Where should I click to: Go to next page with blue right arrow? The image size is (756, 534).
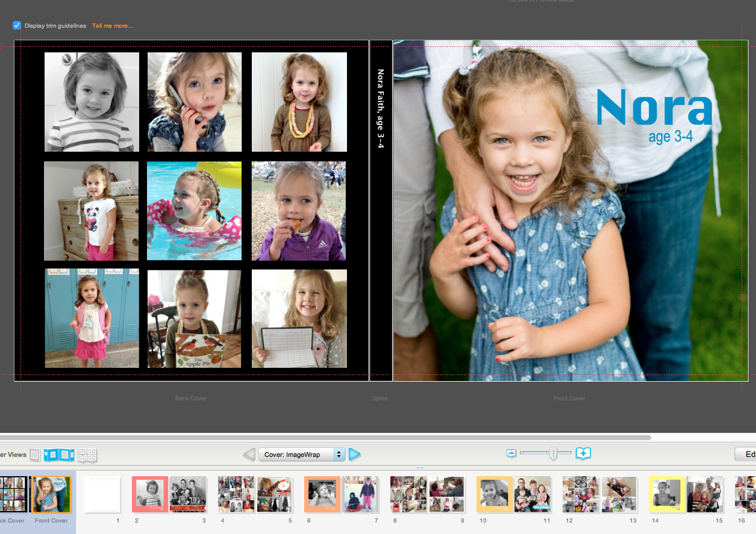[355, 455]
